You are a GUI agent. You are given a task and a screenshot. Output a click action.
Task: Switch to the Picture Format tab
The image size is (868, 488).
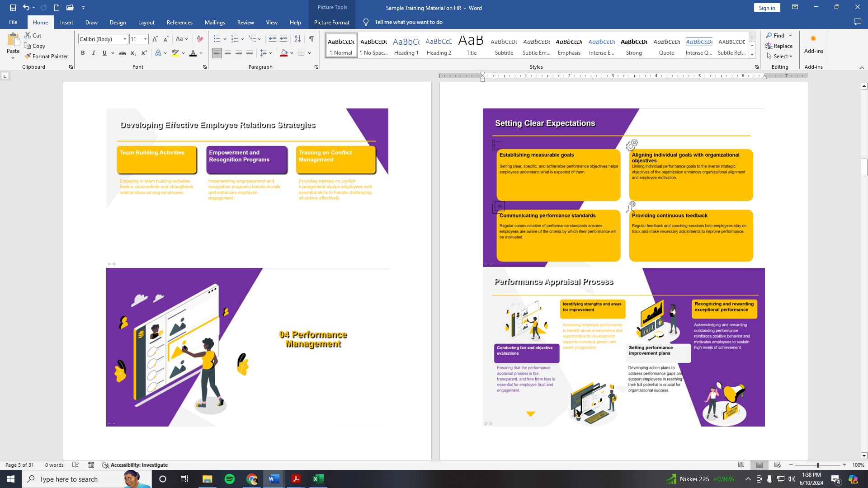331,22
